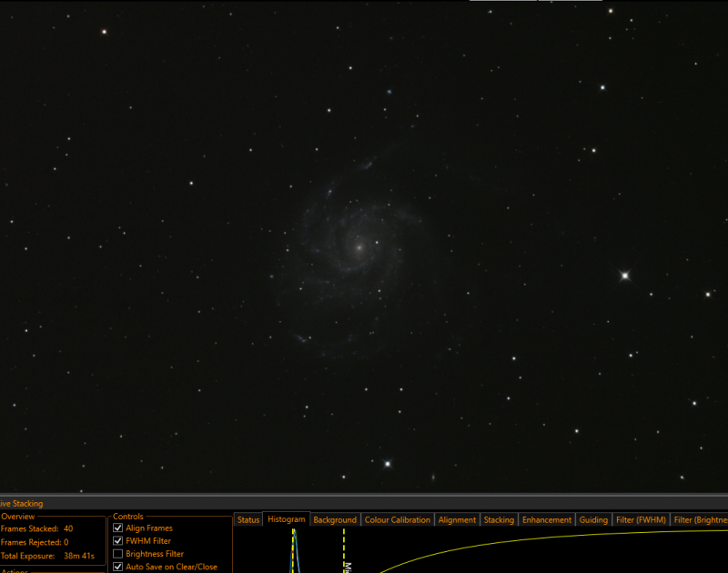
Task: Open the Filter (Brightness) tab
Action: [700, 519]
